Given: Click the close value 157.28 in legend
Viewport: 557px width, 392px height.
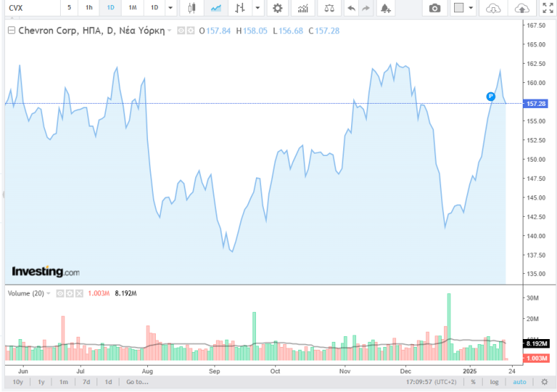Looking at the screenshot, I should pyautogui.click(x=327, y=31).
